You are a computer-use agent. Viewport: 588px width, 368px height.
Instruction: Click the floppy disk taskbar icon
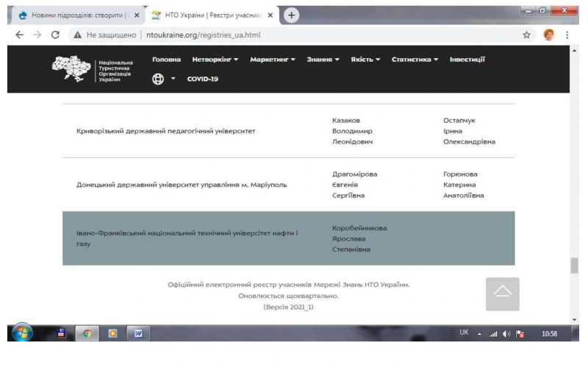(61, 333)
